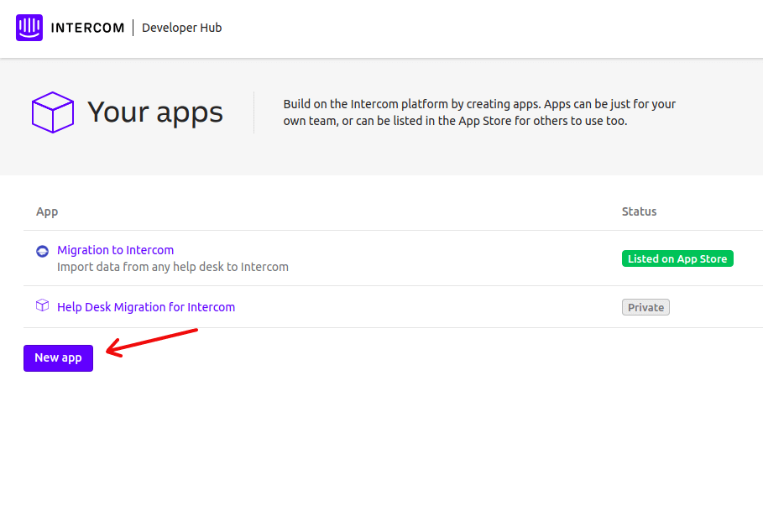Create a new app with New app button
Image resolution: width=763 pixels, height=532 pixels.
pyautogui.click(x=59, y=358)
